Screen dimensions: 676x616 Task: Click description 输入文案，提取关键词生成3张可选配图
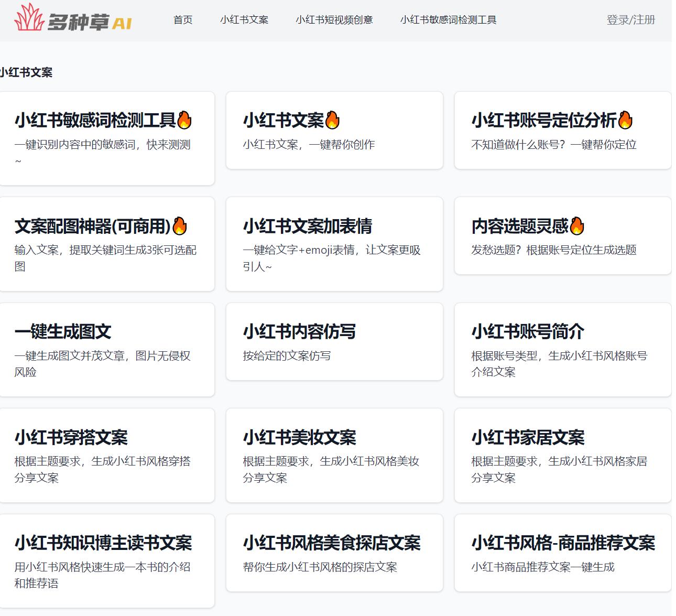click(105, 258)
